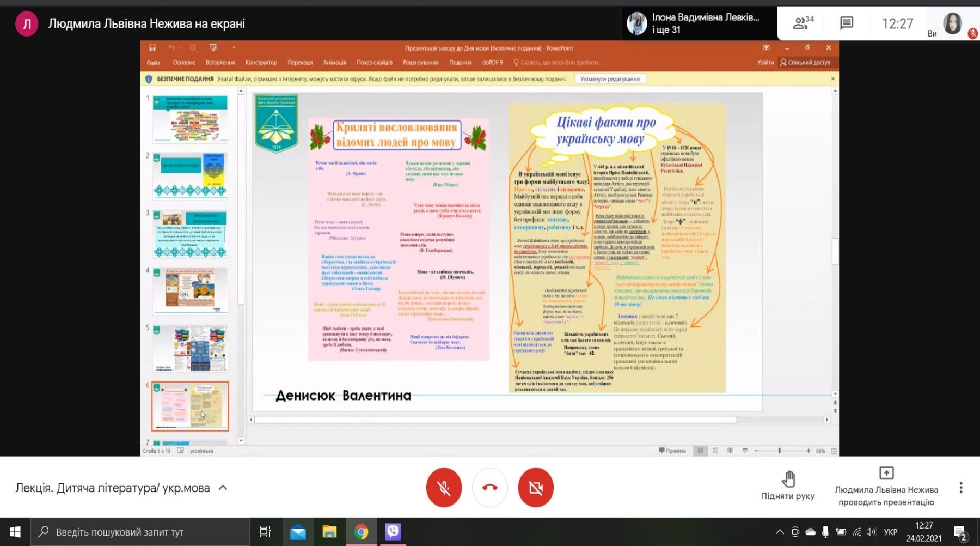Image resolution: width=980 pixels, height=546 pixels.
Task: Toggle the УКР keyboard language indicator
Action: [890, 532]
